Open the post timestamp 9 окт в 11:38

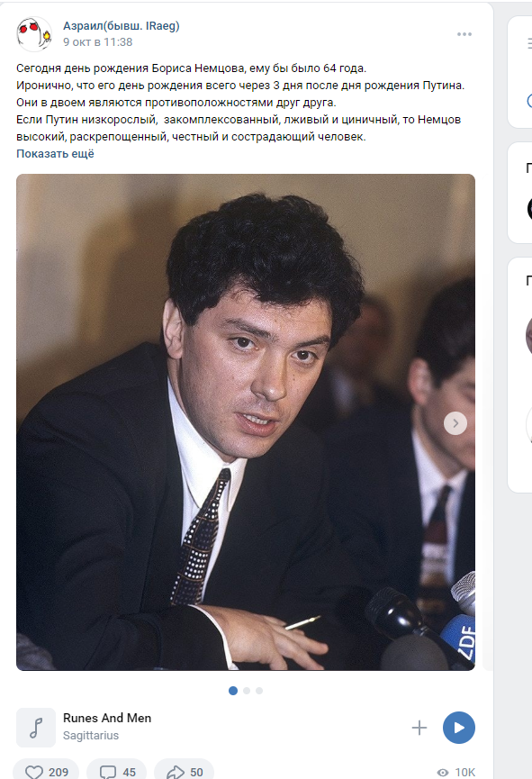click(98, 42)
